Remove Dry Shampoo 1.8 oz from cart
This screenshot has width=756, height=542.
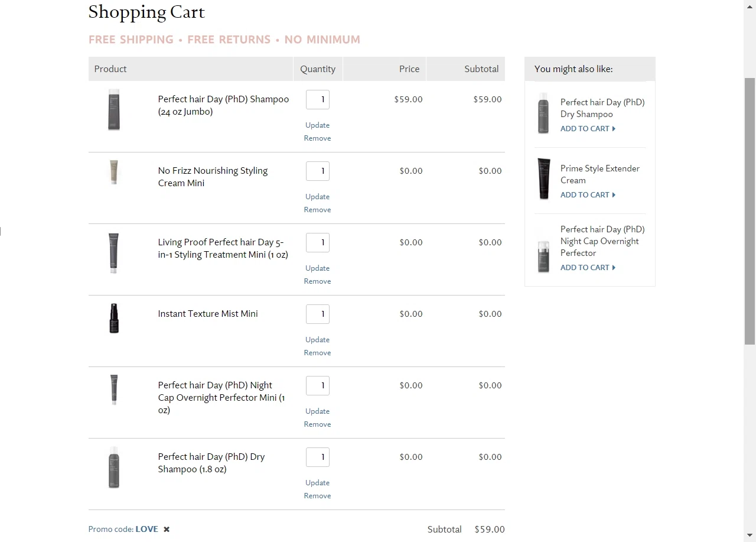tap(317, 496)
